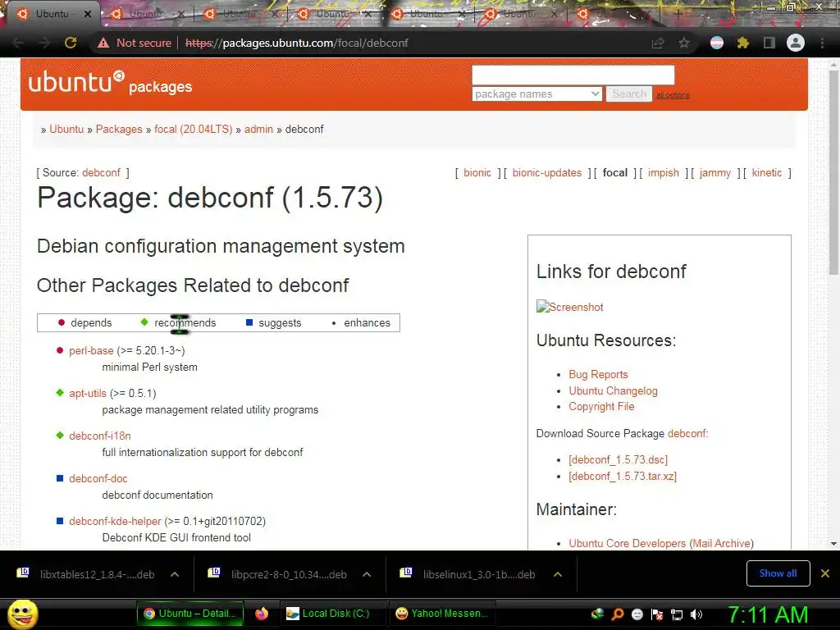Close the downloads bar

pyautogui.click(x=825, y=573)
